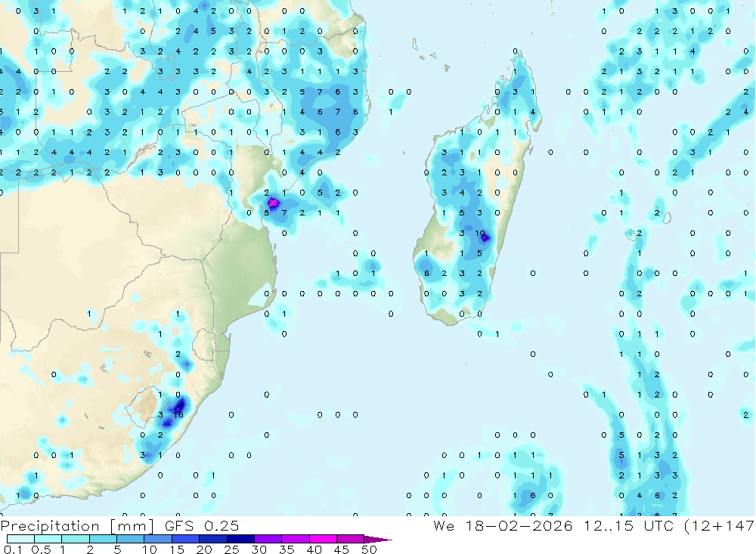
Task: Click the legend tick label "40"
Action: (314, 549)
